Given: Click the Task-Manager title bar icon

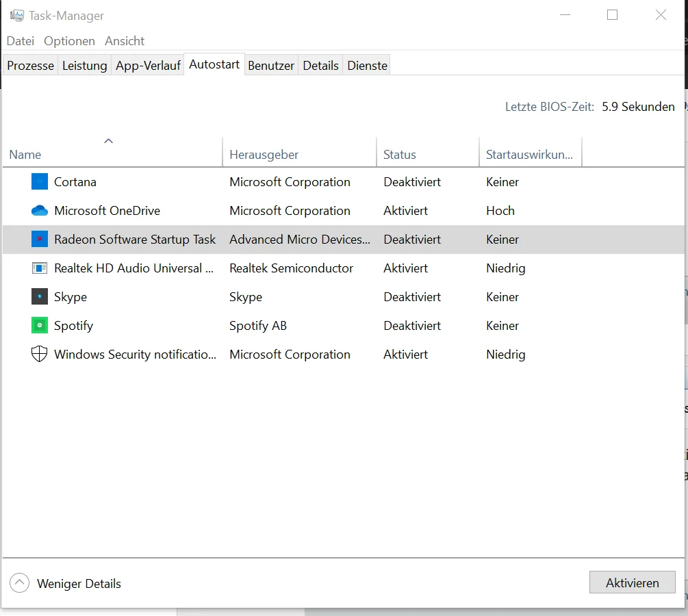Looking at the screenshot, I should [x=16, y=16].
